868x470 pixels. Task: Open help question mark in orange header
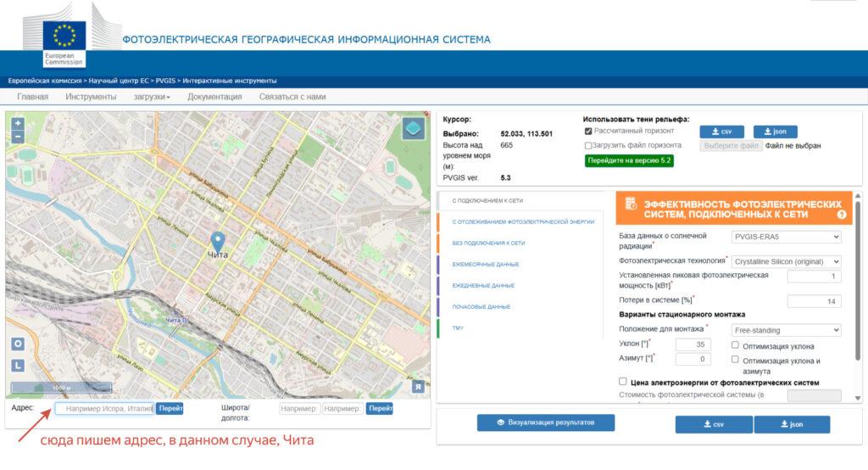(842, 215)
